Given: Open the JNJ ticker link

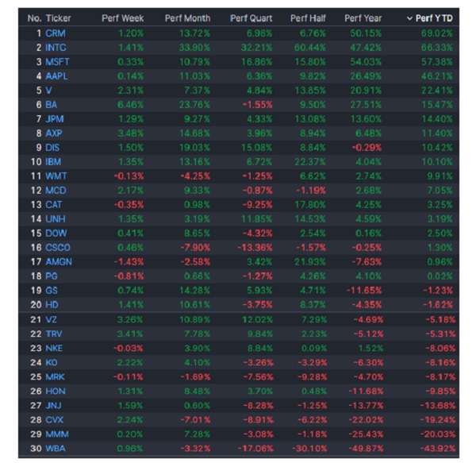Looking at the screenshot, I should (53, 405).
